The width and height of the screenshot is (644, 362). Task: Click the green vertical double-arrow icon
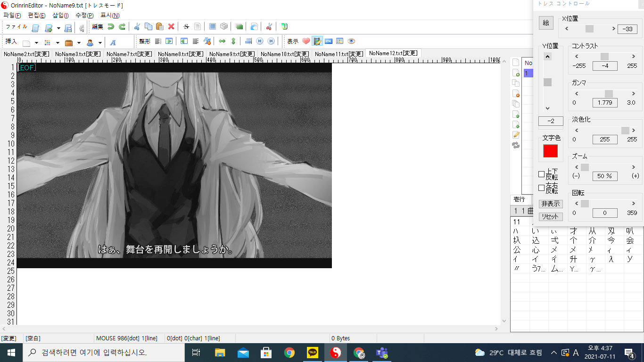[x=233, y=41]
